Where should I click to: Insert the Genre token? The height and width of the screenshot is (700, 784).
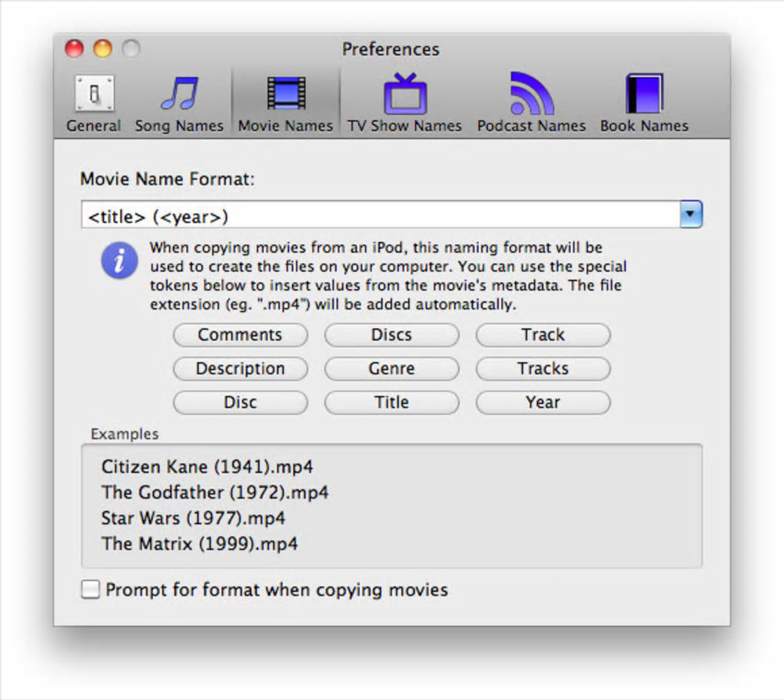click(x=391, y=369)
